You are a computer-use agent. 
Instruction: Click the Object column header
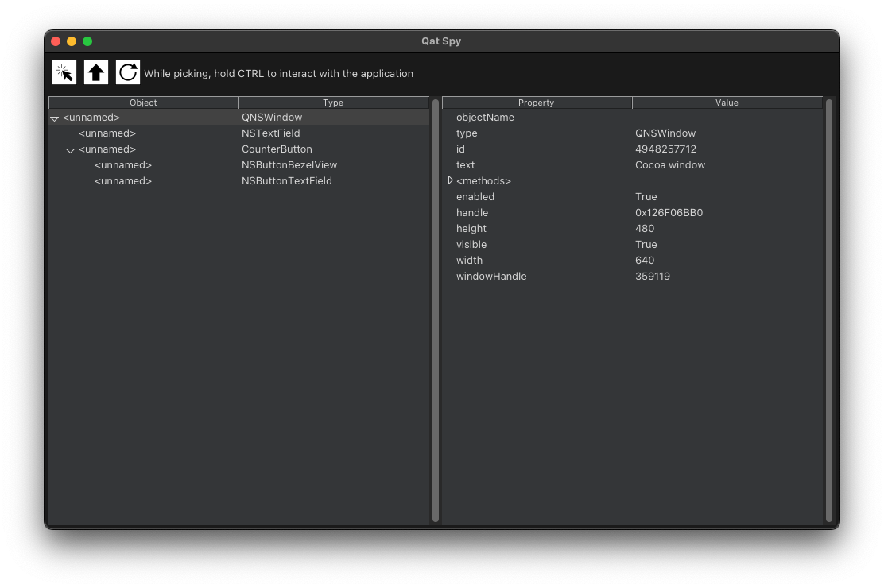[x=143, y=103]
